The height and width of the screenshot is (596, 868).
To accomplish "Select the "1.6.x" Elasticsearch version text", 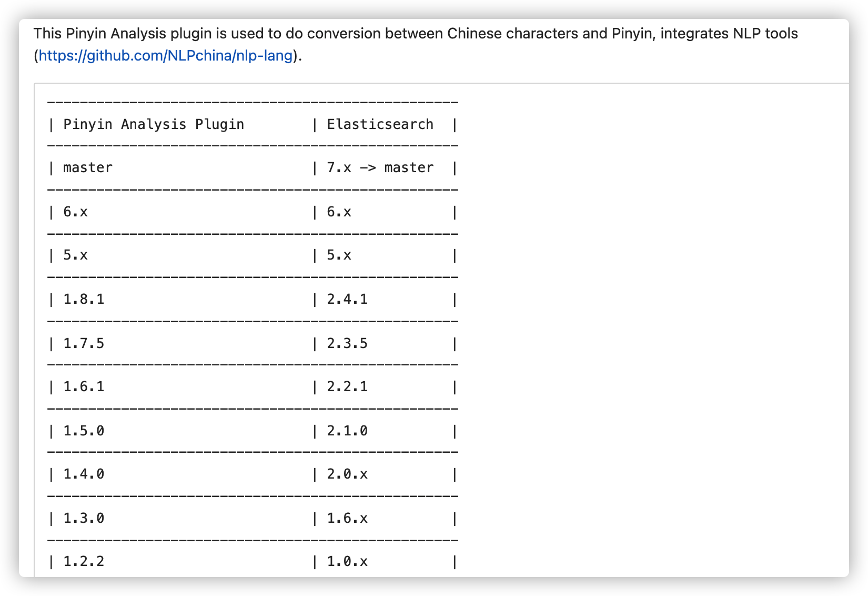I will click(x=347, y=519).
